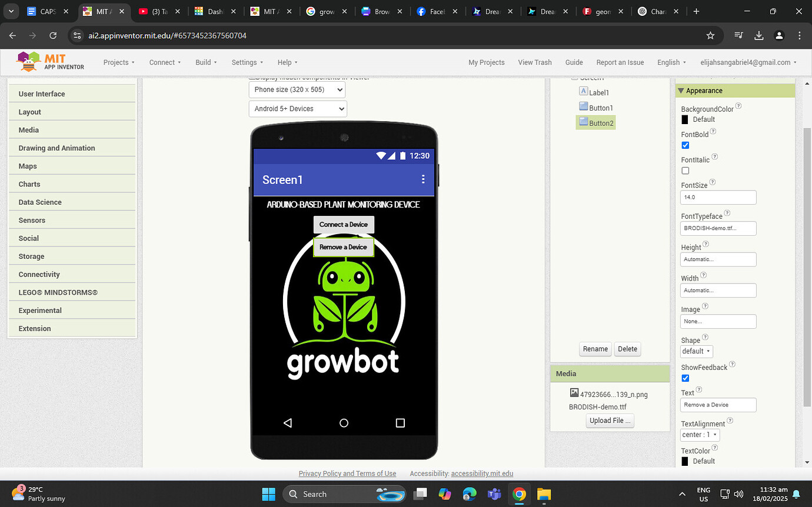812x507 pixels.
Task: Select the Button2 component icon
Action: 583,122
